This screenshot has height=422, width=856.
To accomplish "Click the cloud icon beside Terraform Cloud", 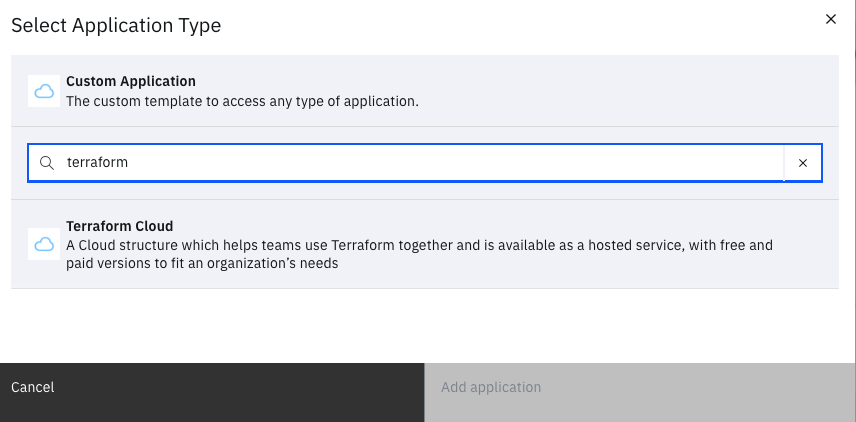I will click(44, 244).
